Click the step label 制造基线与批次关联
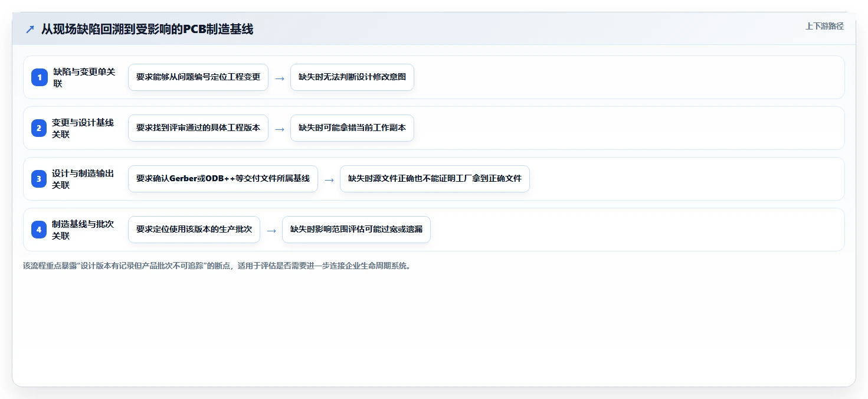 tap(83, 230)
